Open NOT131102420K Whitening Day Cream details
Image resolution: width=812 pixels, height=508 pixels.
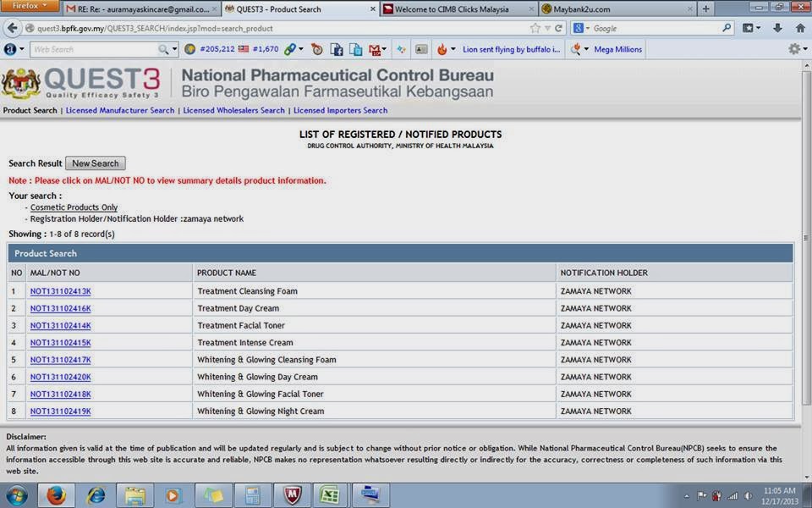[61, 377]
